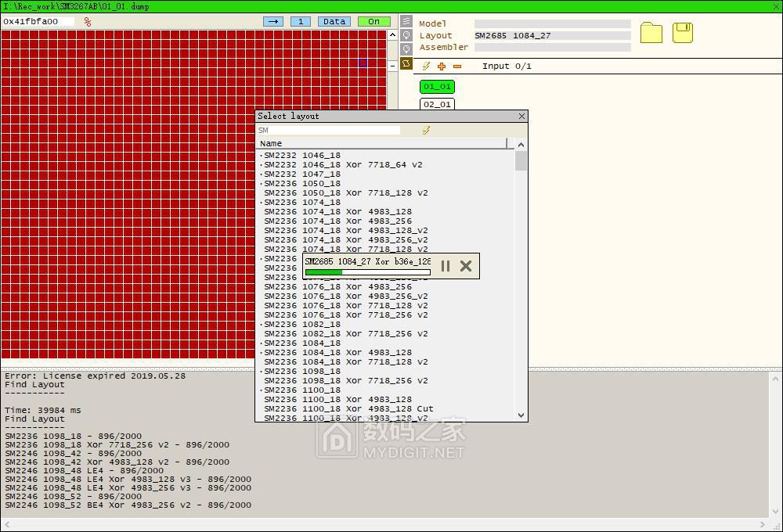Viewport: 783px width, 532px height.
Task: Click the Model field
Action: pyautogui.click(x=552, y=23)
